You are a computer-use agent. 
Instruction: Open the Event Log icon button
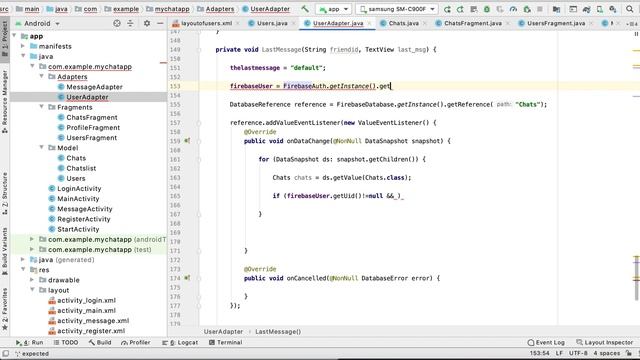tap(546, 342)
